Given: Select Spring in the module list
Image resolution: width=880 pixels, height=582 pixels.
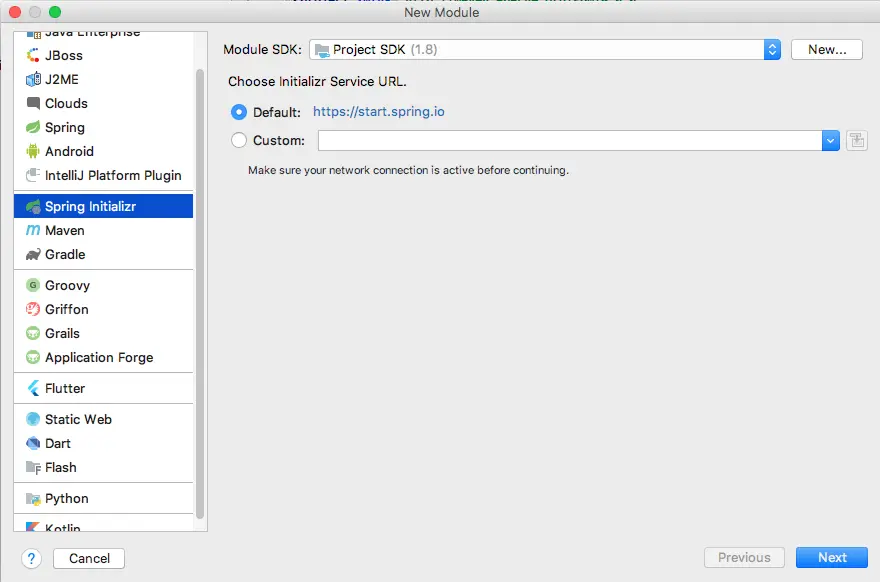Looking at the screenshot, I should click(103, 127).
